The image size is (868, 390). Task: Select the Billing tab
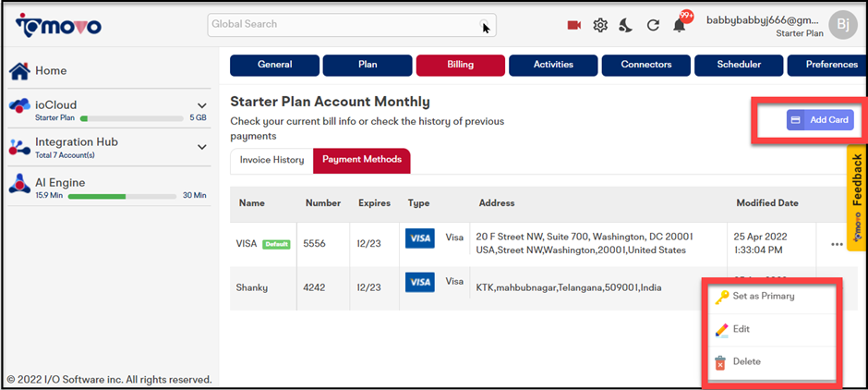click(461, 65)
